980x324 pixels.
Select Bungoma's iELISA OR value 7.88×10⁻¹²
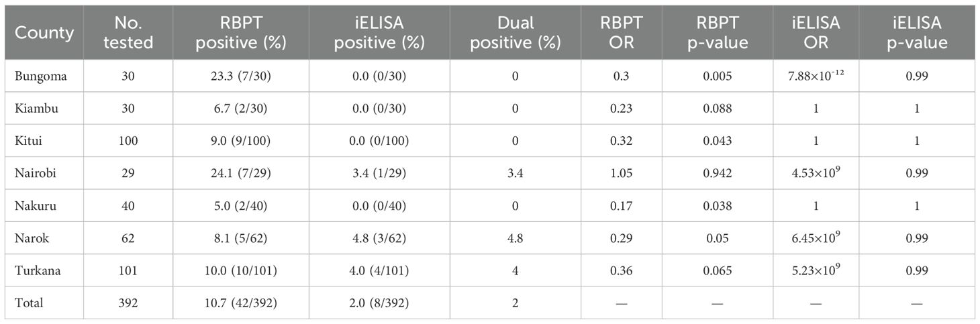(x=816, y=76)
